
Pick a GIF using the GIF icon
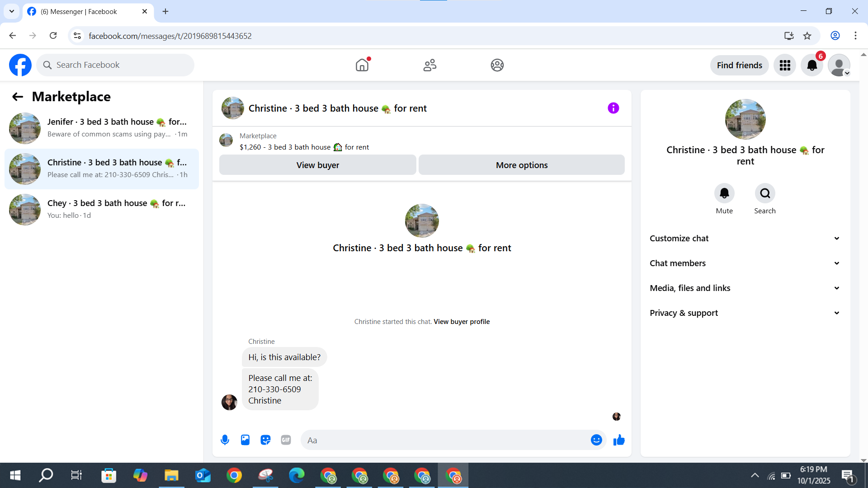[x=286, y=440]
